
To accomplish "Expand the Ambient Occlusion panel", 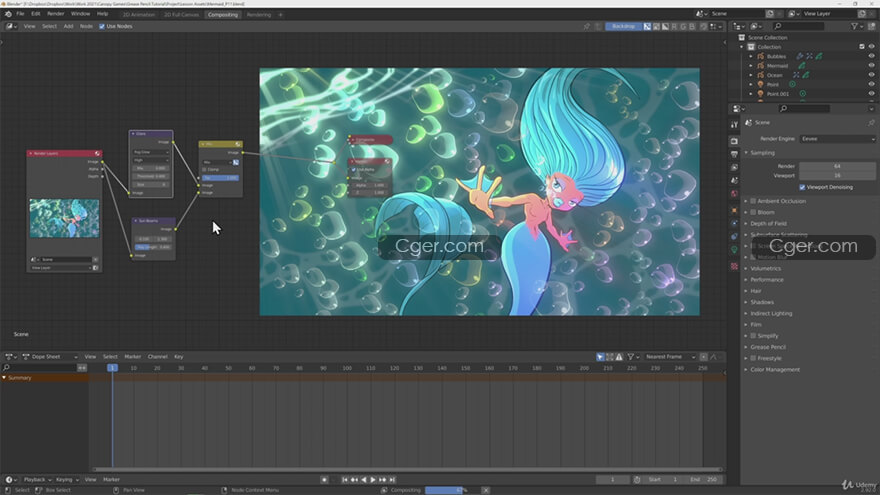I will (x=780, y=201).
